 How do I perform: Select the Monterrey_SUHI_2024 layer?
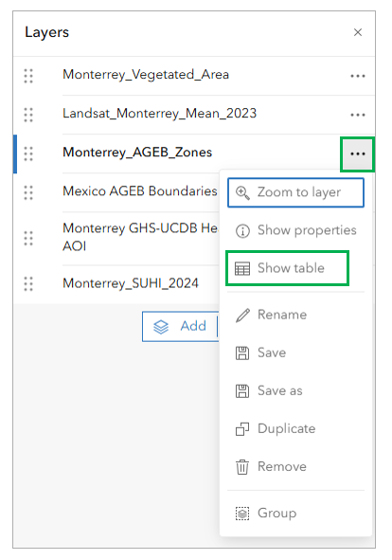(x=131, y=283)
